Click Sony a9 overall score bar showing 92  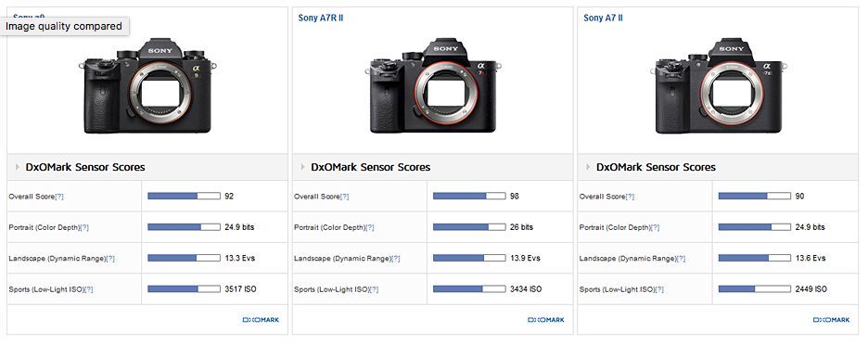[184, 196]
